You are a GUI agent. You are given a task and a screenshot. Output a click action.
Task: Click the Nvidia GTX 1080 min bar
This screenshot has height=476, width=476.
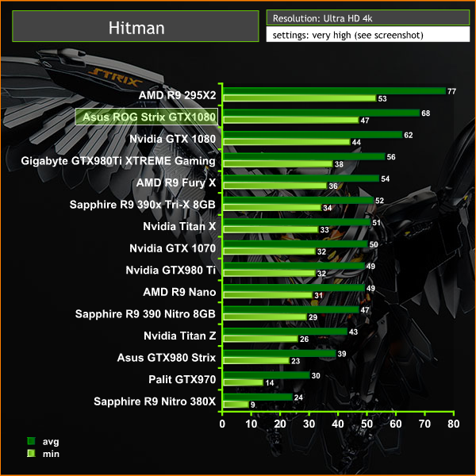click(286, 142)
